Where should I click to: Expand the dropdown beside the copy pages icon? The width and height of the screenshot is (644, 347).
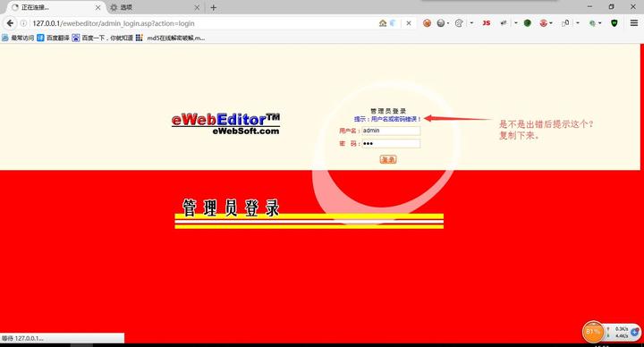click(x=578, y=23)
